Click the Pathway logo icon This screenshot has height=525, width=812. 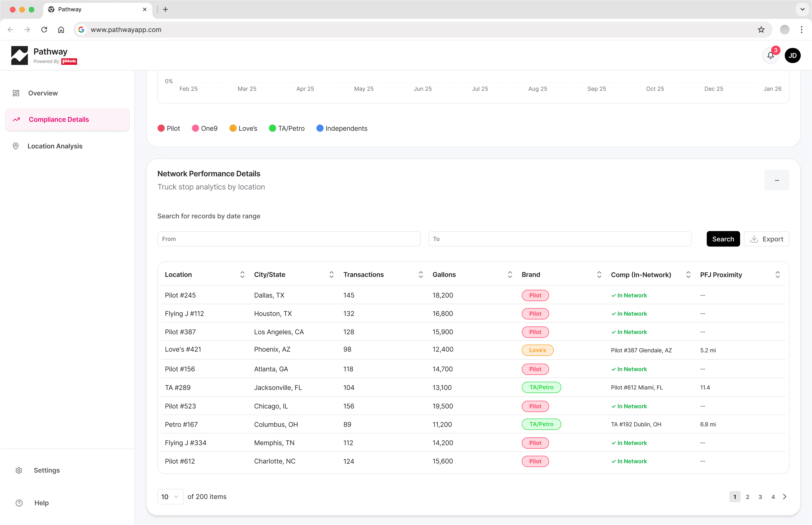coord(20,55)
